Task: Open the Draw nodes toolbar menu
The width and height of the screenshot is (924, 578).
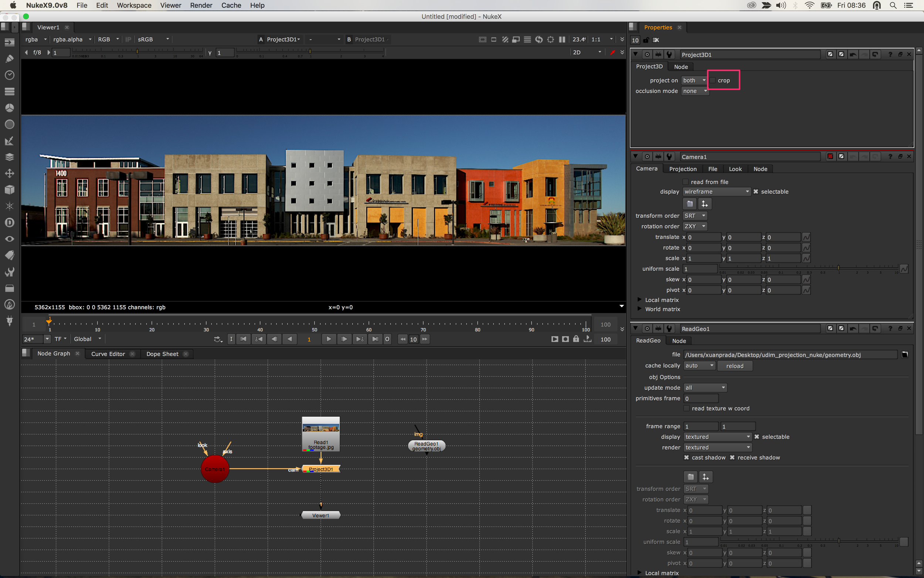Action: click(10, 59)
